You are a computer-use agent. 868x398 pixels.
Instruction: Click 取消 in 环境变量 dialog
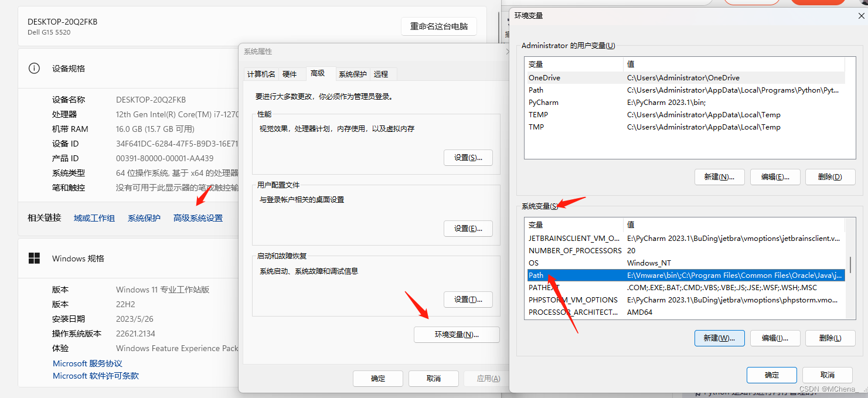pos(827,375)
